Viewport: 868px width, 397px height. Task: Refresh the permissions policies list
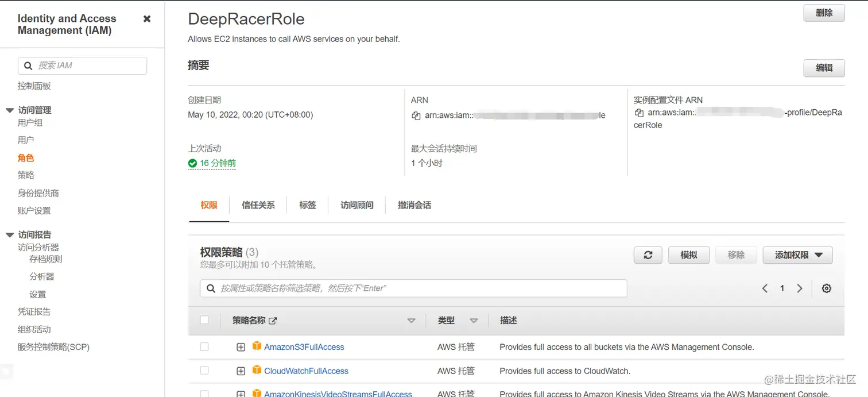pos(648,255)
